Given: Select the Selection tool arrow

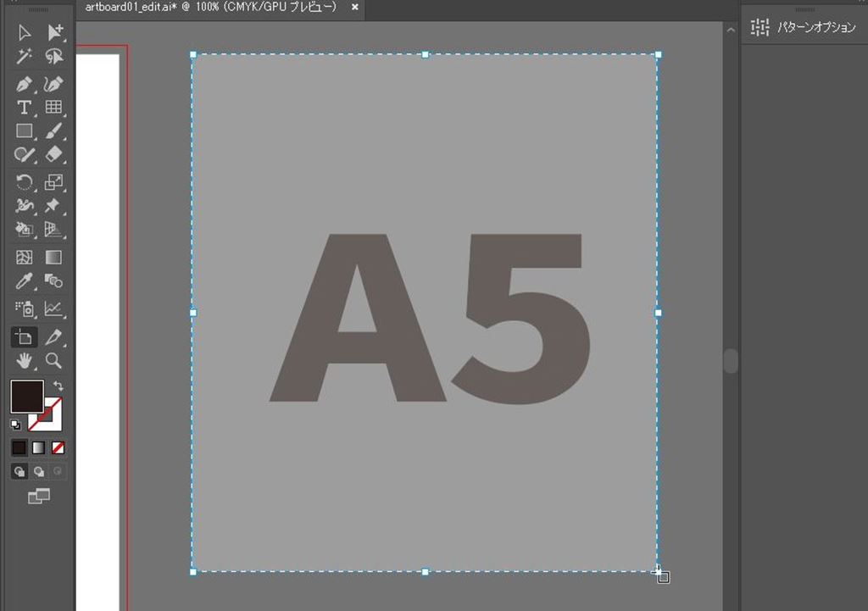Looking at the screenshot, I should pos(25,33).
